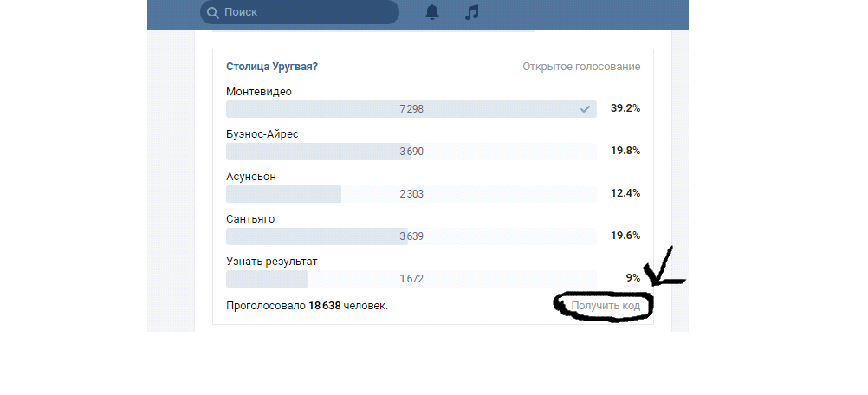Screen dimensions: 868x395
Task: Click the magnifier icon in search box
Action: [x=212, y=12]
